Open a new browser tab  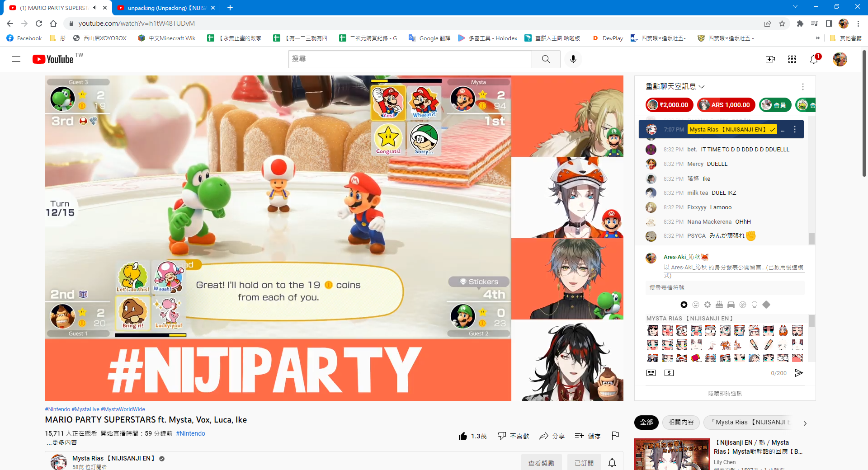230,8
